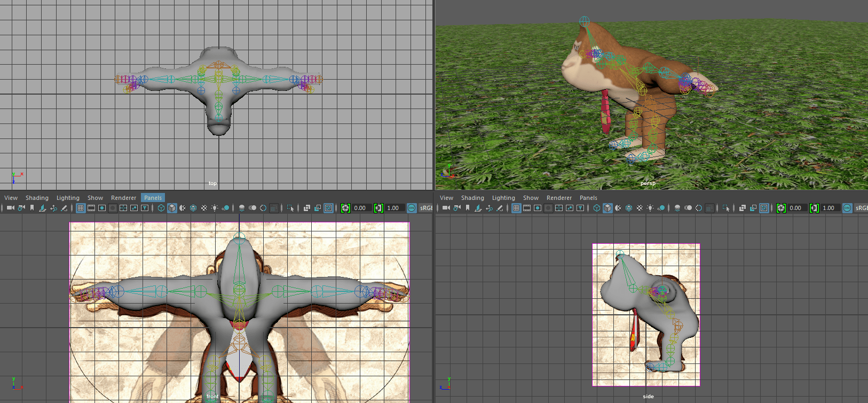Click Exposure icon in front panel toolbar
Image resolution: width=868 pixels, height=403 pixels.
tap(345, 208)
